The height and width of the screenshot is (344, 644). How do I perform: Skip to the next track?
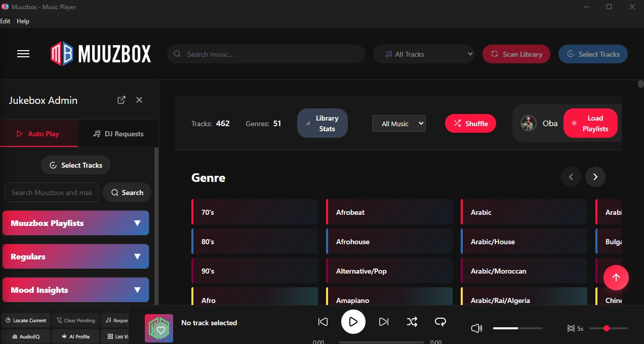384,322
